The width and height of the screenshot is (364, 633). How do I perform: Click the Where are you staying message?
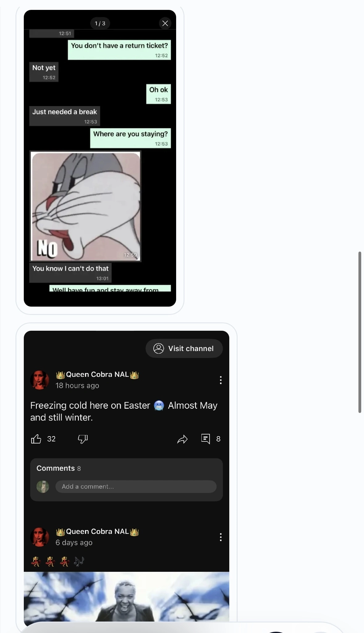(130, 138)
